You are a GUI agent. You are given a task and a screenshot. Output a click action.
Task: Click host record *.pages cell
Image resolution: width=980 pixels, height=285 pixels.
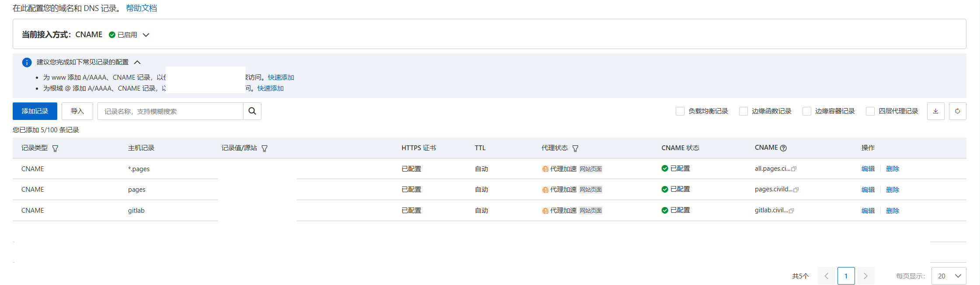[139, 169]
